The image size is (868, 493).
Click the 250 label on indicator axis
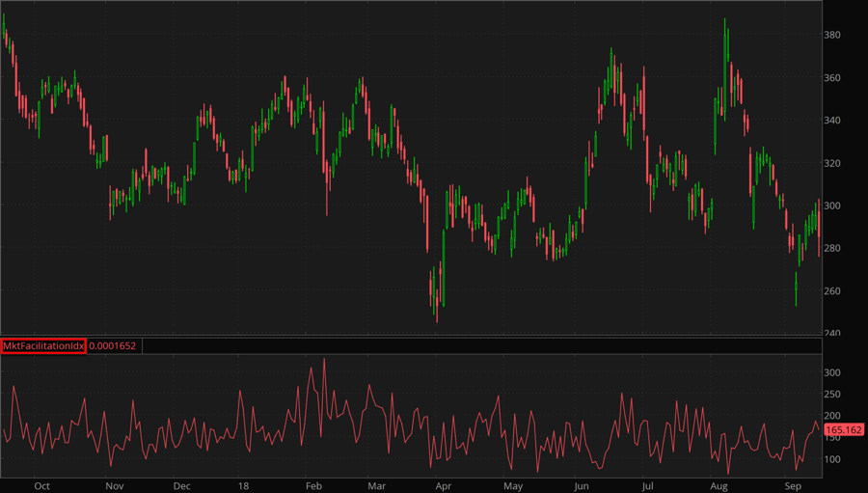pyautogui.click(x=835, y=395)
